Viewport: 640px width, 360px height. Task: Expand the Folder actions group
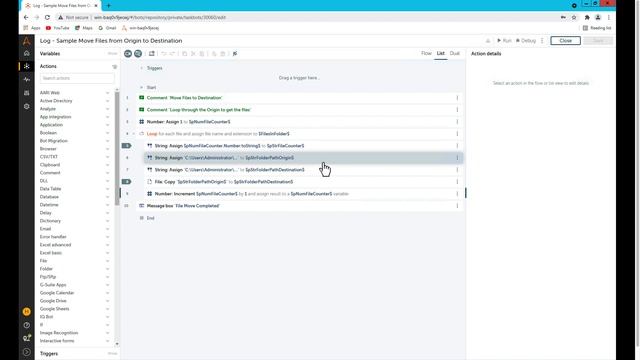point(108,269)
